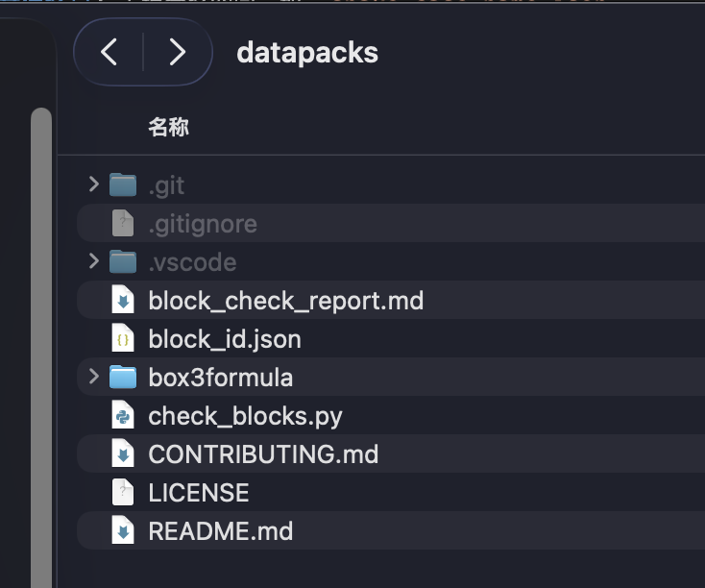The image size is (705, 588).
Task: Select the block_id.json file name
Action: (225, 339)
